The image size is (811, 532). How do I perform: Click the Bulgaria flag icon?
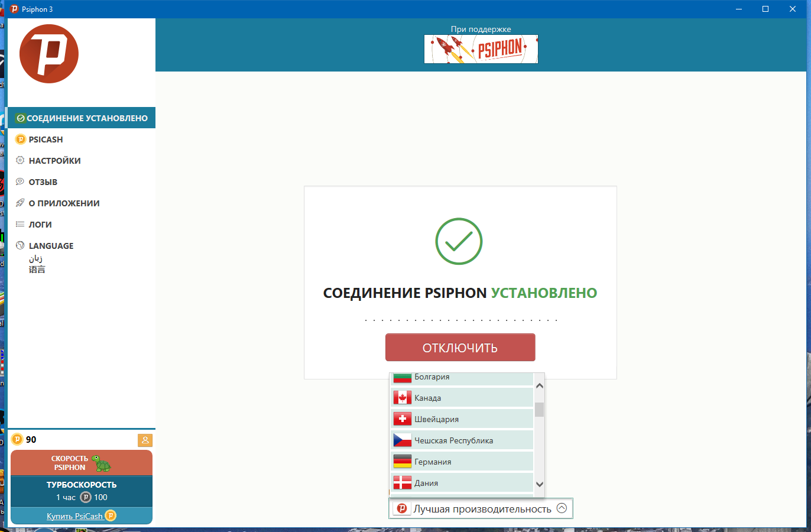click(x=403, y=377)
